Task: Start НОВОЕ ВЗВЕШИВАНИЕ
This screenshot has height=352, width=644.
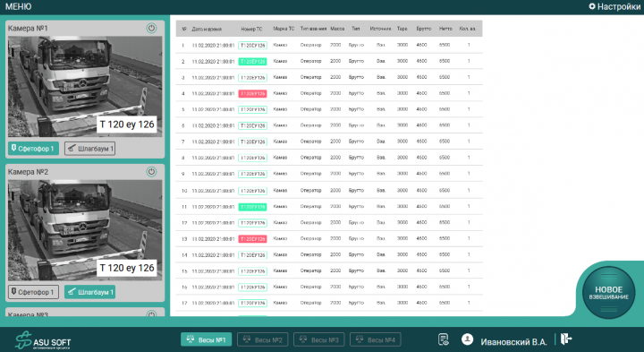Action: pyautogui.click(x=609, y=292)
